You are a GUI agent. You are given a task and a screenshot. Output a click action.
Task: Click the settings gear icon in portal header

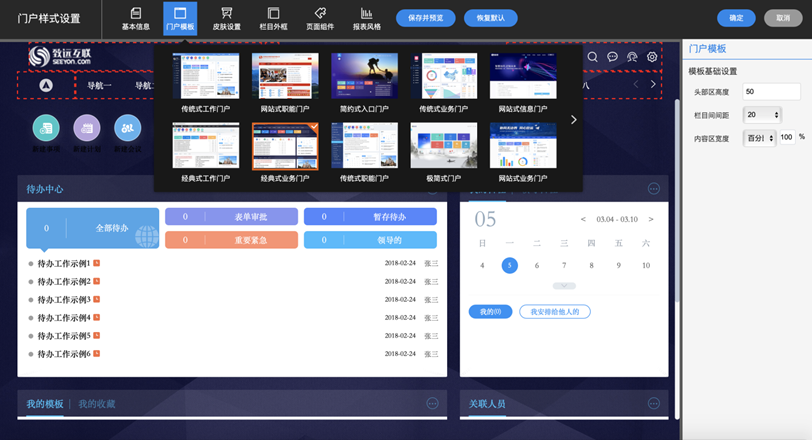click(x=652, y=57)
